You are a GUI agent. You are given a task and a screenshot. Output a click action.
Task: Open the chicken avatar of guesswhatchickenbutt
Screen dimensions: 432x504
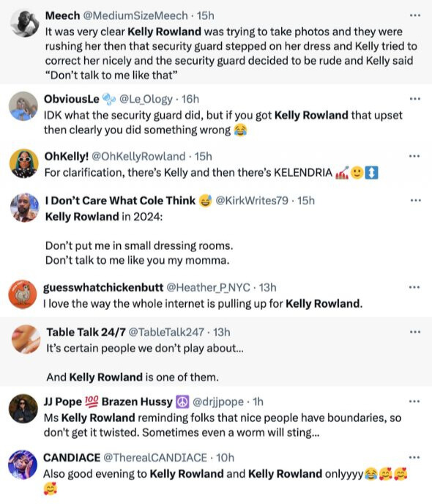pos(23,294)
